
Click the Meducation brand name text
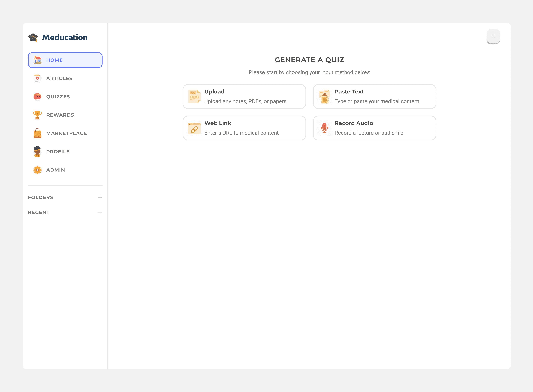[65, 37]
